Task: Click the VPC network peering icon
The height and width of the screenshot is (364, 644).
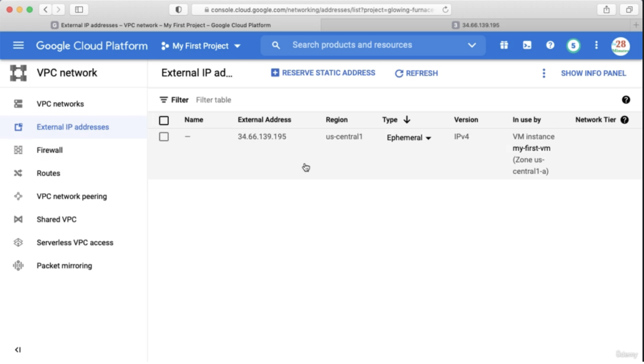Action: (x=18, y=196)
